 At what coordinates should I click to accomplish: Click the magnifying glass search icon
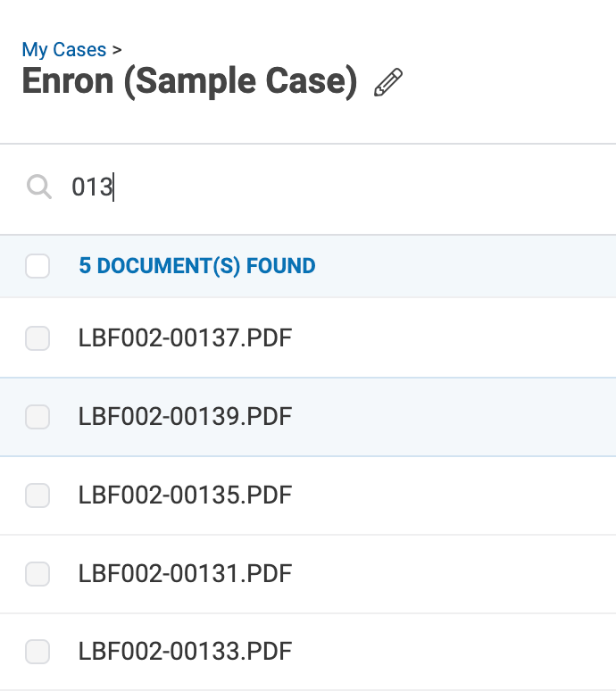pos(38,187)
